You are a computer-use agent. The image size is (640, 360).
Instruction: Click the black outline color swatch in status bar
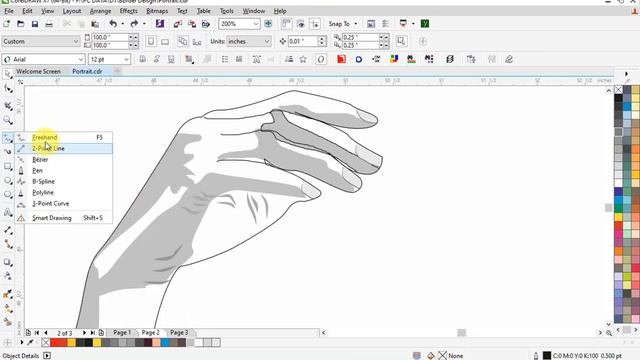click(547, 356)
